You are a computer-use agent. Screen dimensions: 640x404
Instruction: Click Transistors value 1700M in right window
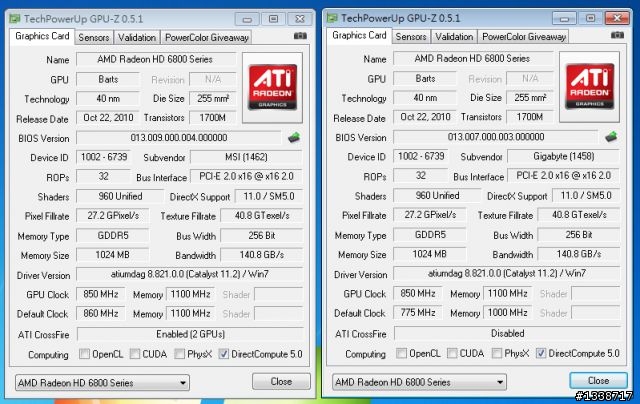[530, 117]
